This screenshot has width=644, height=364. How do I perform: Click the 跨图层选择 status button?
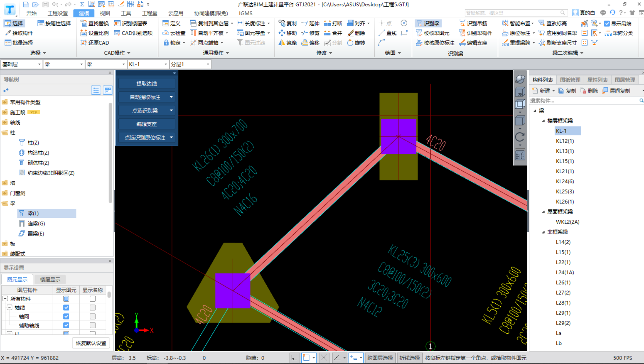tap(380, 358)
